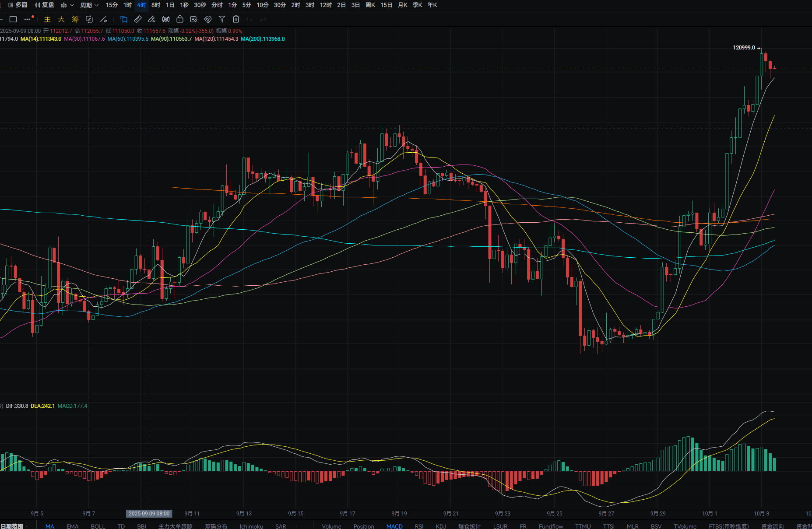Open the 周期 period dropdown
The height and width of the screenshot is (529, 812).
89,5
